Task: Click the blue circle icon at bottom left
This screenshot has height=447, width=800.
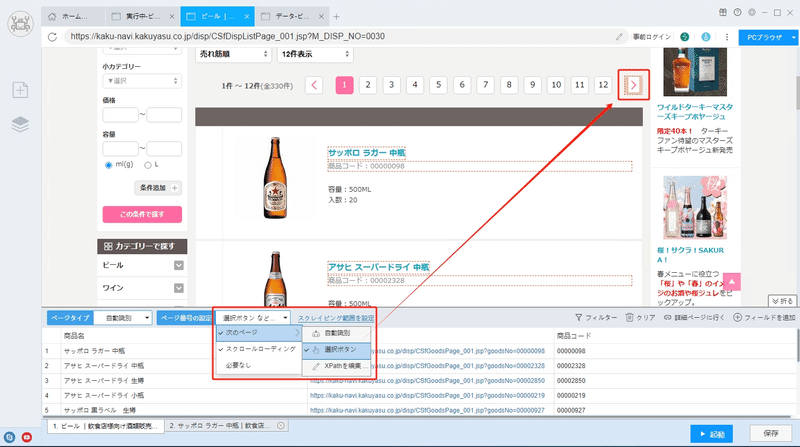Action: (x=9, y=437)
